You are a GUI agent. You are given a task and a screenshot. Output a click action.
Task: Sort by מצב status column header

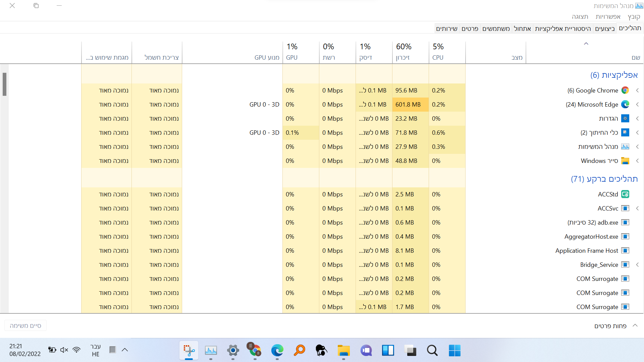[x=496, y=52]
